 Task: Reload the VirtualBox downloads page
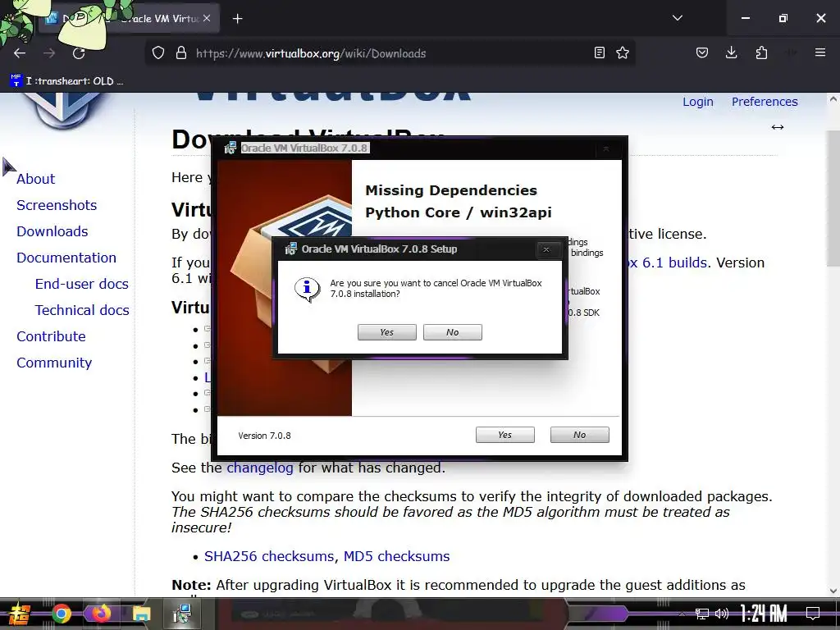(x=79, y=53)
